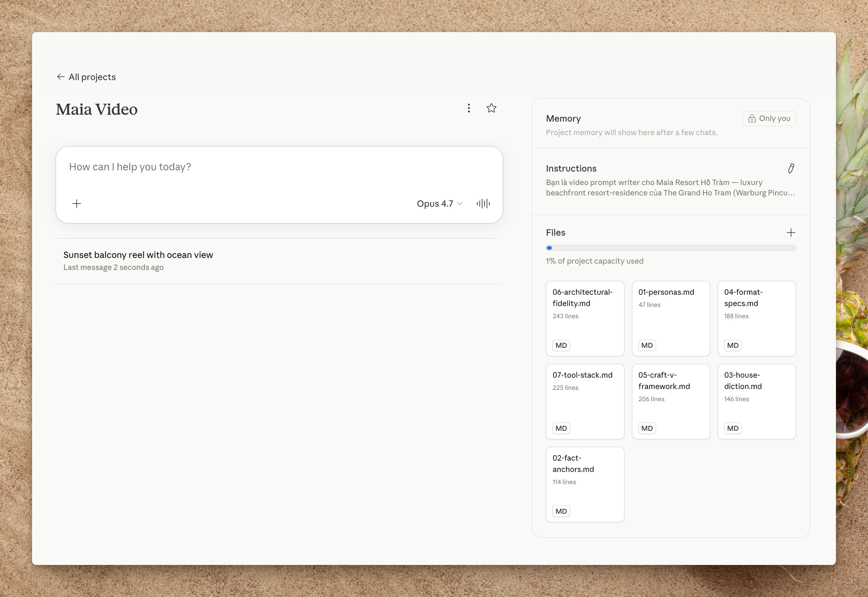Viewport: 868px width, 597px height.
Task: Star the Maia Video project
Action: point(491,108)
